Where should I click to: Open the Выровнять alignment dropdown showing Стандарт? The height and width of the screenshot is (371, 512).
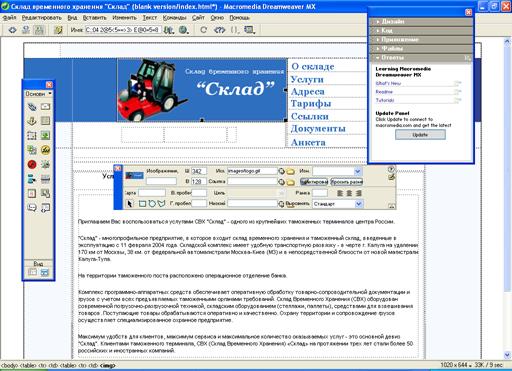[x=337, y=204]
